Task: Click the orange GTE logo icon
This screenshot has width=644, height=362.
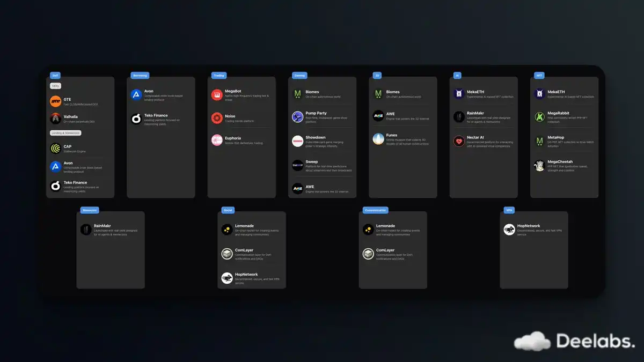Action: 56,101
